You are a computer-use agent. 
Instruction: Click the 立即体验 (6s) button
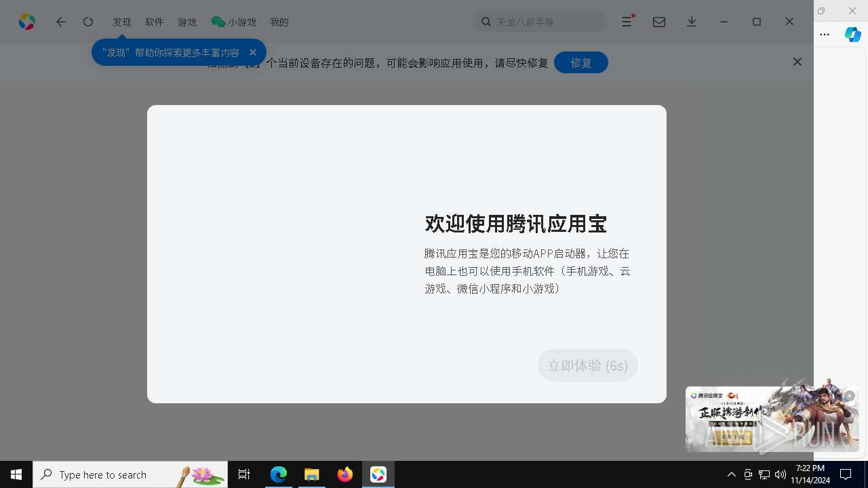click(588, 365)
